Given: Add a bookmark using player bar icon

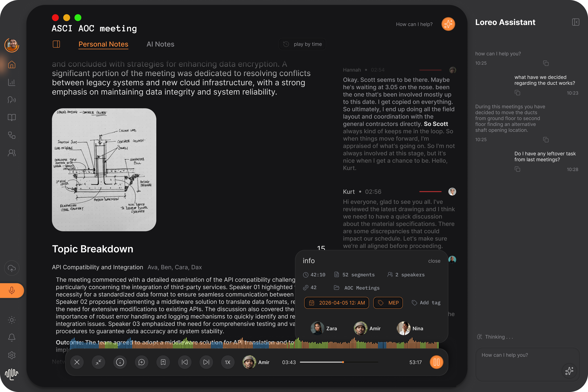Looking at the screenshot, I should (x=163, y=362).
